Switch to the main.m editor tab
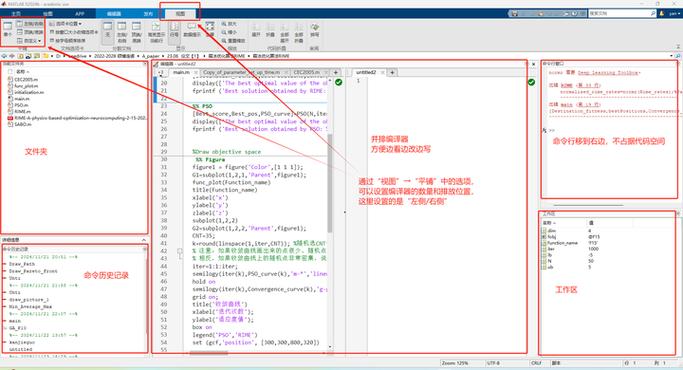 pos(181,72)
